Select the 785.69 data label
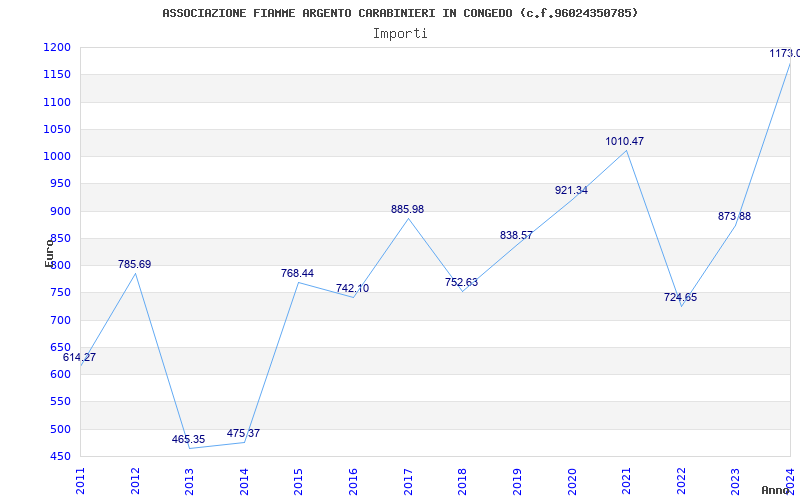Image resolution: width=800 pixels, height=500 pixels. point(135,264)
